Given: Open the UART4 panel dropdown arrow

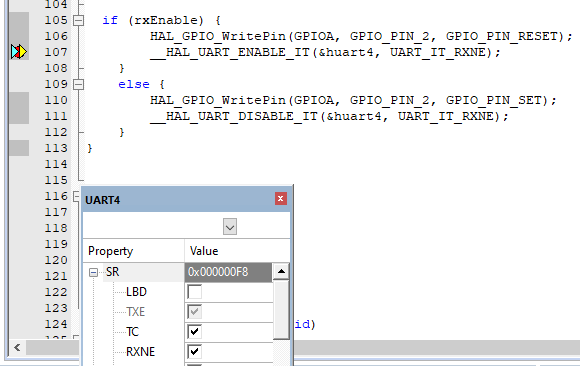Looking at the screenshot, I should point(230,226).
